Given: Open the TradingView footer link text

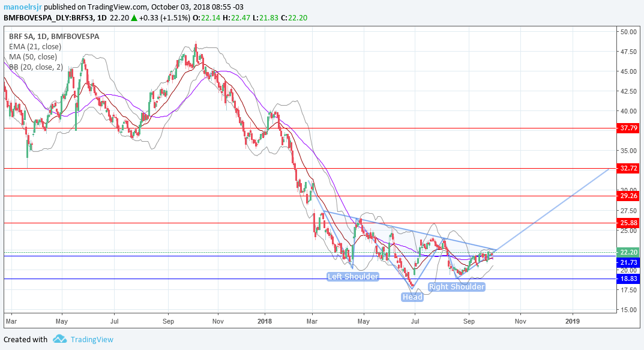Looking at the screenshot, I should 92,339.
